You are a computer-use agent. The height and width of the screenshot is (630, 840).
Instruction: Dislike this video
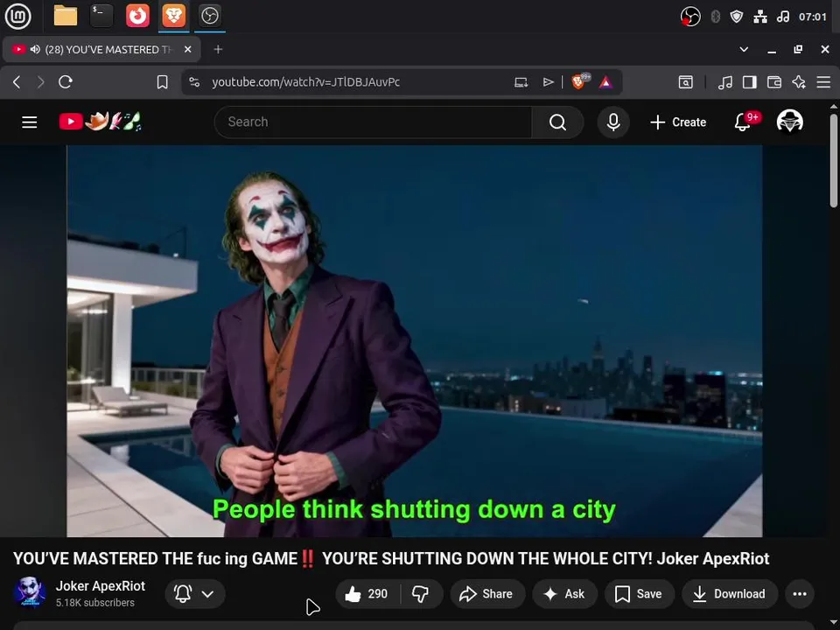[421, 593]
